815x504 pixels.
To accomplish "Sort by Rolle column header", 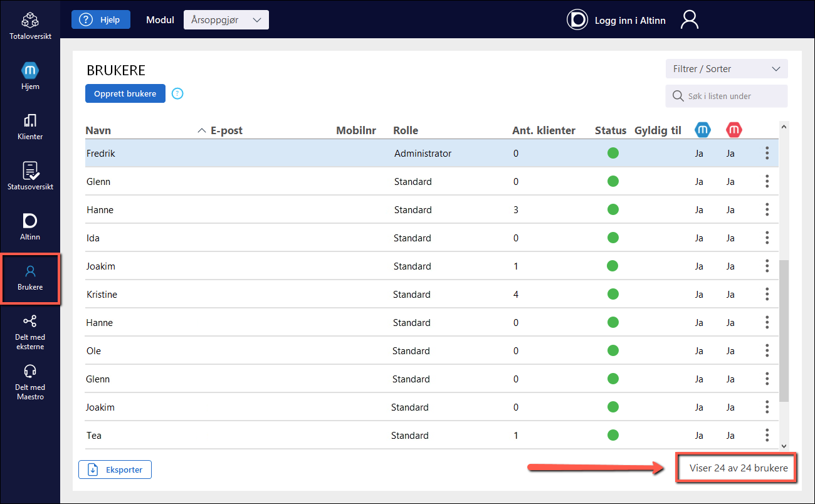I will coord(406,130).
